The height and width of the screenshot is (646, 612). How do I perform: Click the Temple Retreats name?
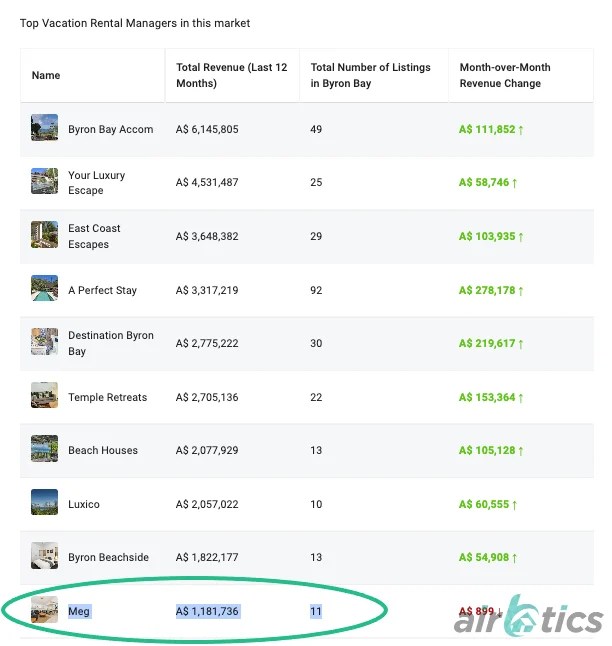(x=108, y=397)
